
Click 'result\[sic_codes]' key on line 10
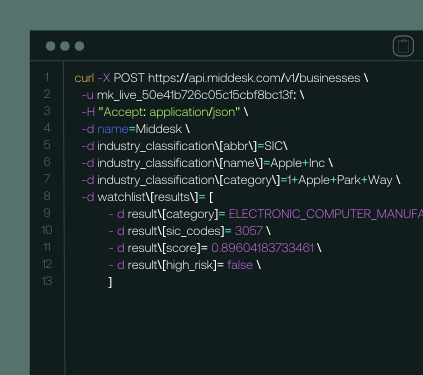pos(176,231)
